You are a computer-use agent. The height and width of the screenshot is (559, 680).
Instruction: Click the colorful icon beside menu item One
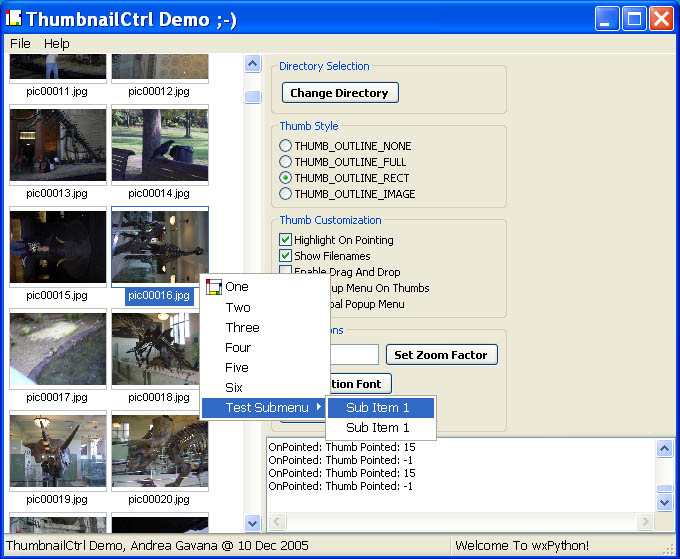[x=213, y=287]
